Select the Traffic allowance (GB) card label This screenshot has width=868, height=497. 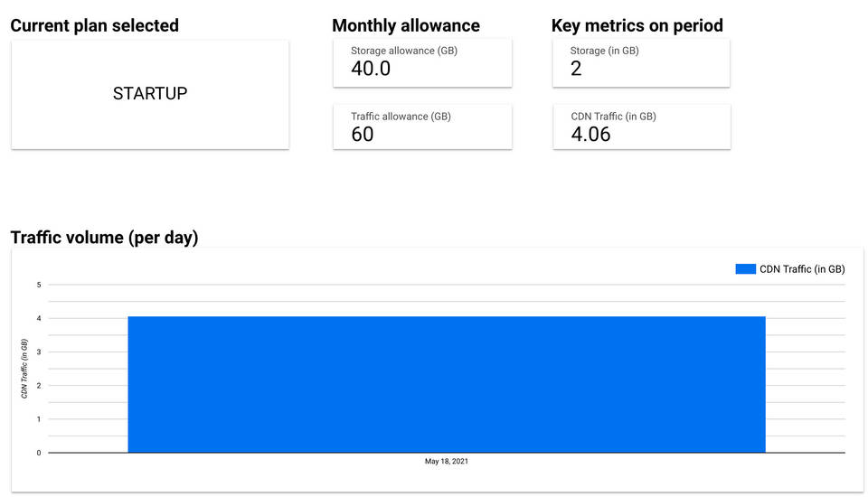tap(401, 117)
